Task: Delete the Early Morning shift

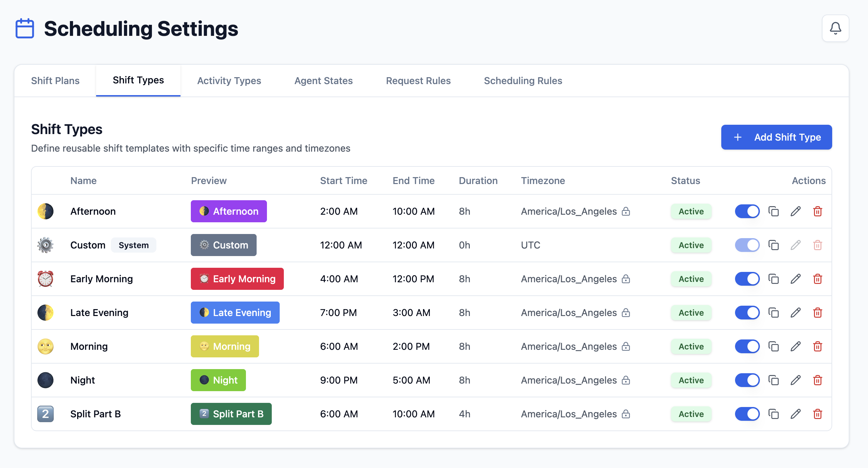Action: coord(818,279)
